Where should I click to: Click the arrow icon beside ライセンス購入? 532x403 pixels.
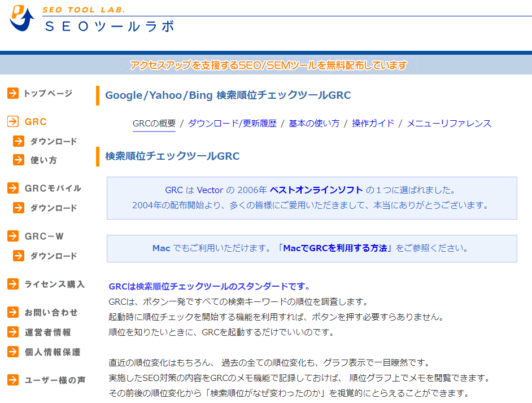13,284
